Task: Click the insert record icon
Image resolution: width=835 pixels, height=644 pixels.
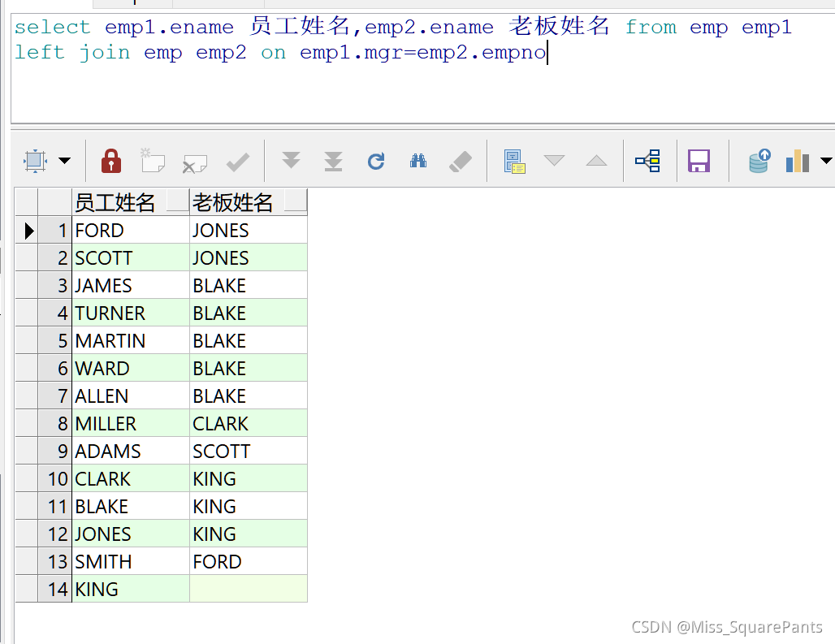Action: tap(153, 161)
